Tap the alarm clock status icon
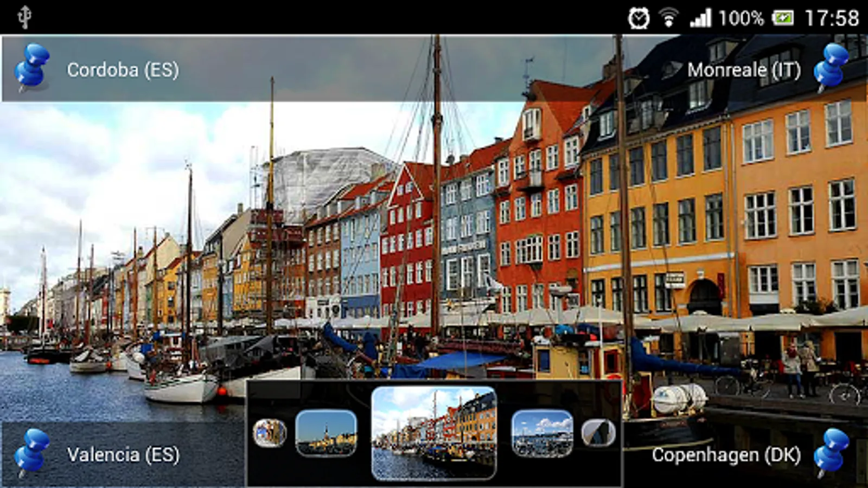 (639, 18)
